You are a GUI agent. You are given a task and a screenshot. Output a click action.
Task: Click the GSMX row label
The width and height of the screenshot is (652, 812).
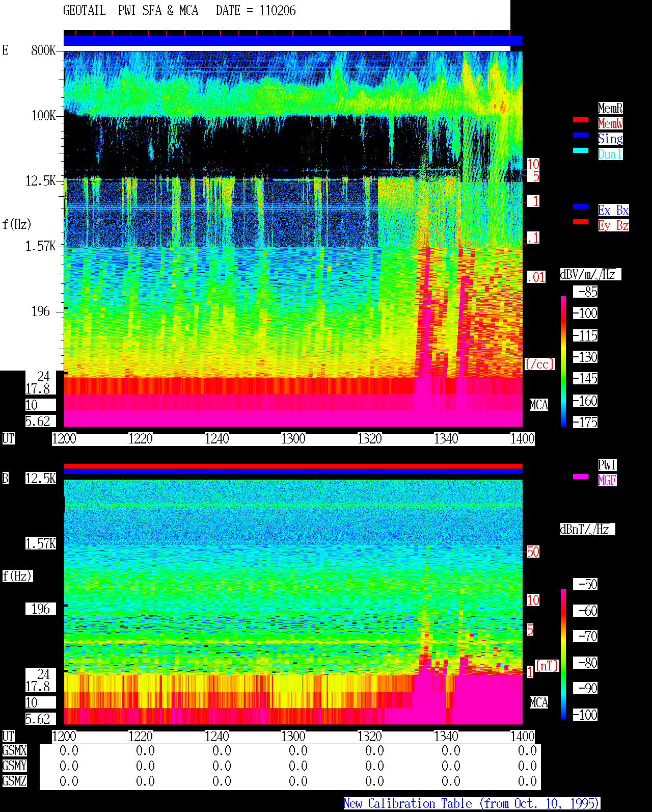[14, 750]
